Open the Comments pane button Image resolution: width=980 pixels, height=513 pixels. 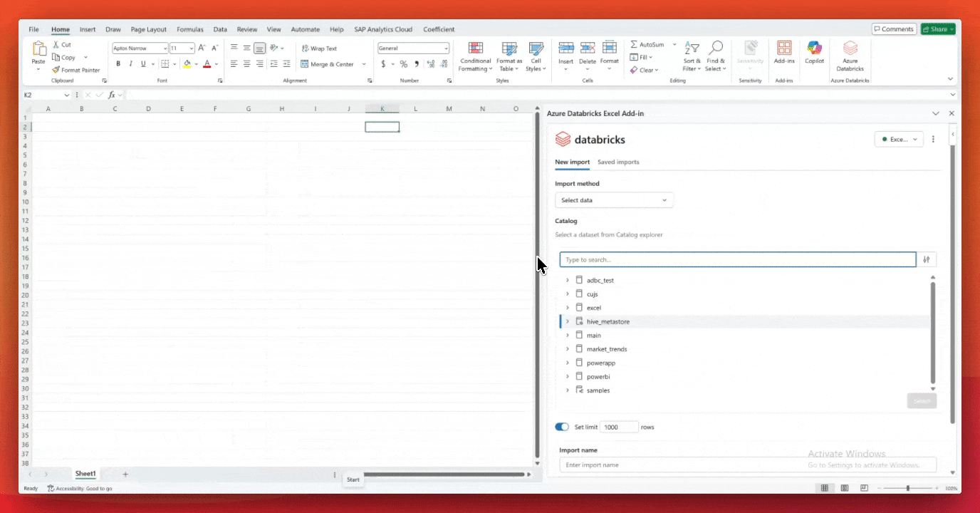pos(893,29)
